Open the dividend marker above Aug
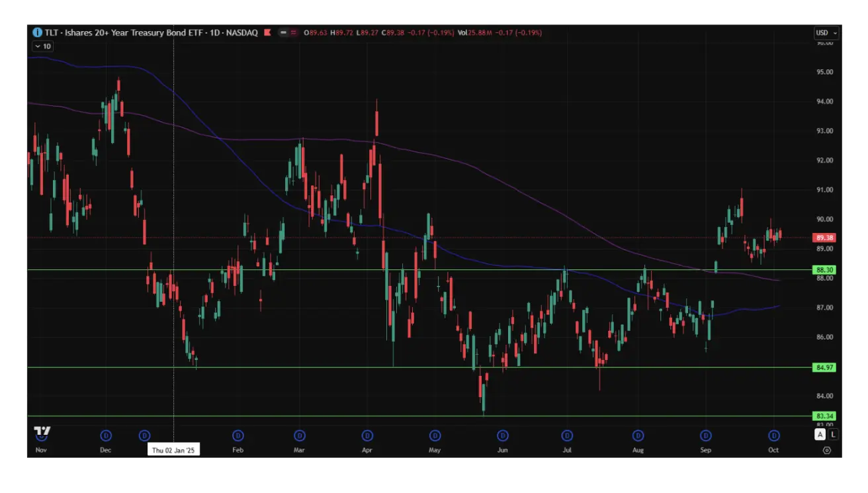Viewport: 868px width, 493px height. 638,435
